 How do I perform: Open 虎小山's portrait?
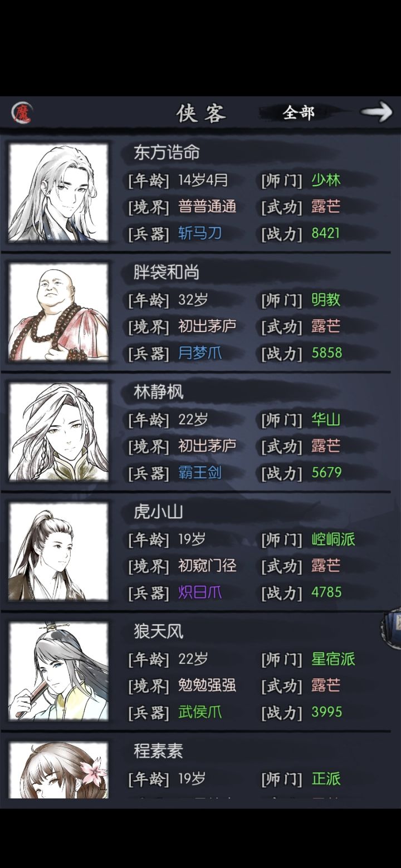(x=58, y=552)
